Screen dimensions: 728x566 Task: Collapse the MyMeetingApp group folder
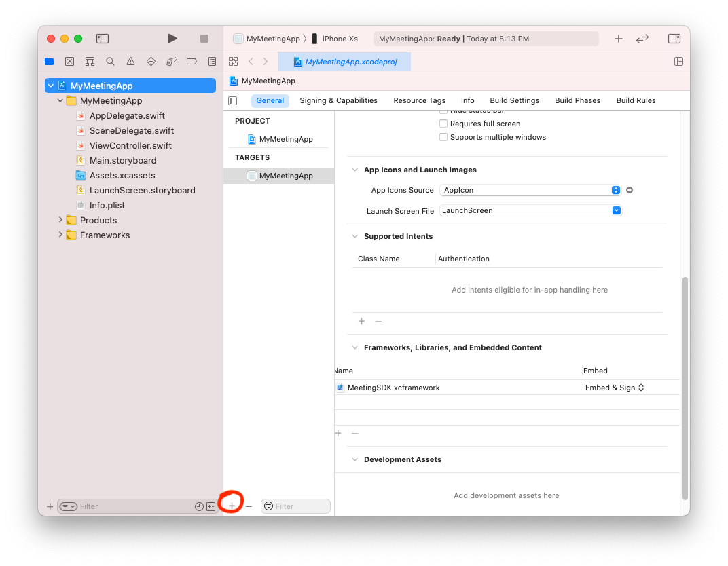pos(60,100)
